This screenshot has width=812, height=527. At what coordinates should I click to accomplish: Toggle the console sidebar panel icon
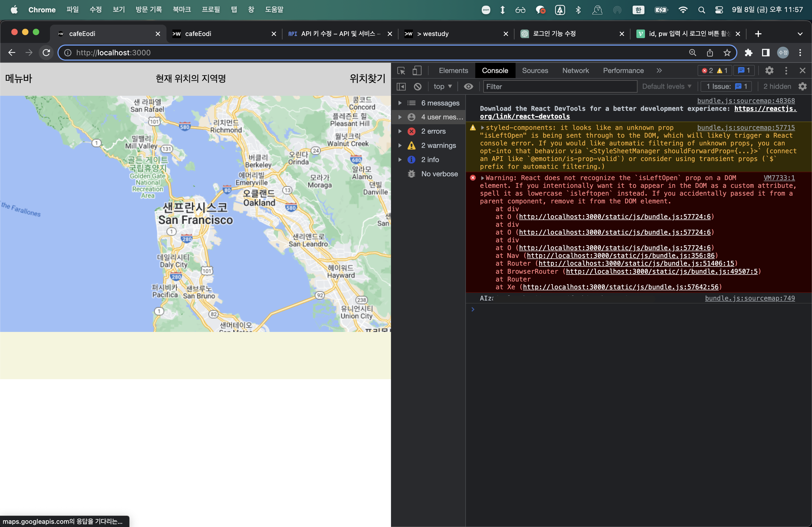[401, 87]
